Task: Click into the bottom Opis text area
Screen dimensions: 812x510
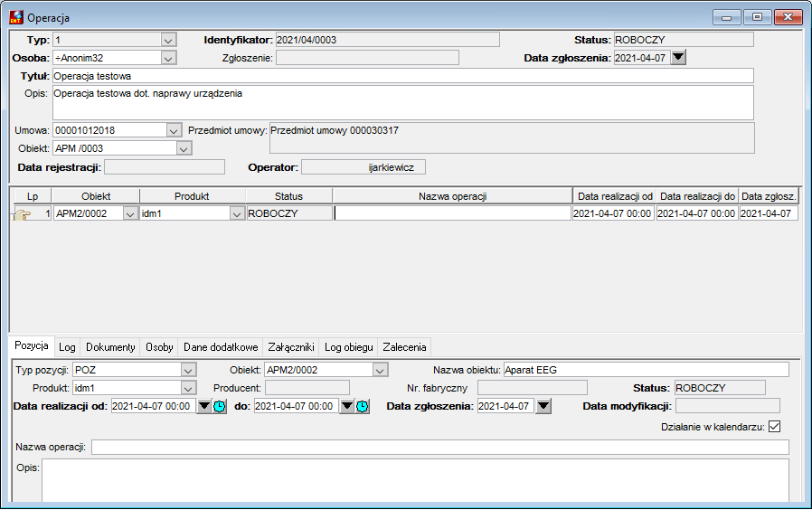Action: coord(415,480)
